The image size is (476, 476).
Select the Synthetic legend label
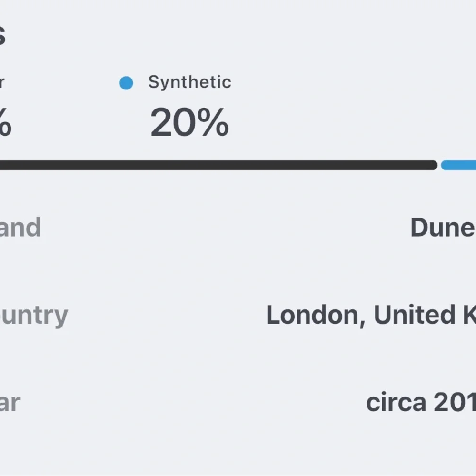pos(189,82)
